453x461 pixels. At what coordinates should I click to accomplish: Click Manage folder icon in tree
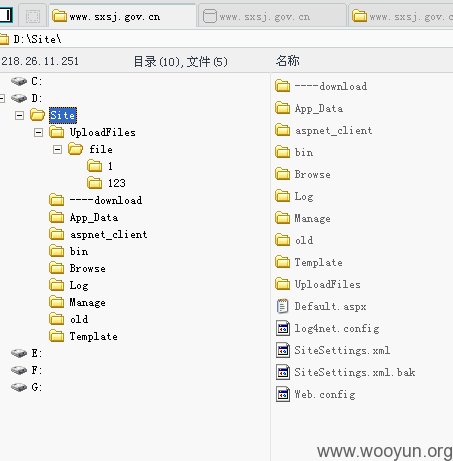click(57, 302)
